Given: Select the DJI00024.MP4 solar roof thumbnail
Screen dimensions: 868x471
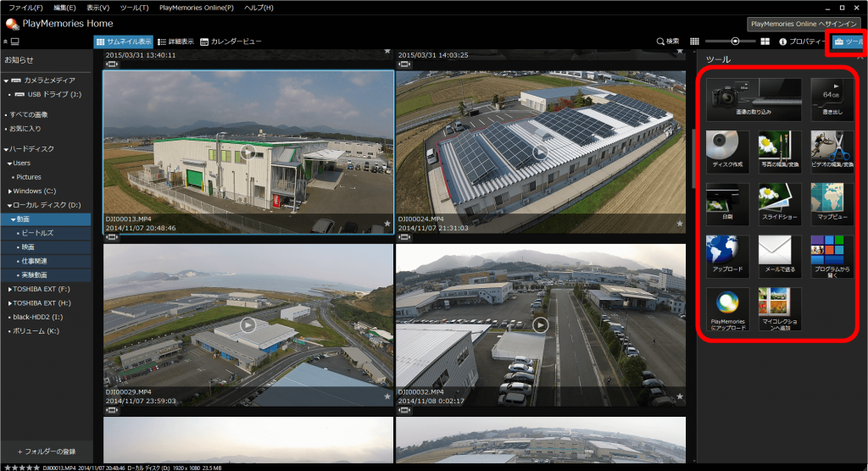Looking at the screenshot, I should [541, 152].
